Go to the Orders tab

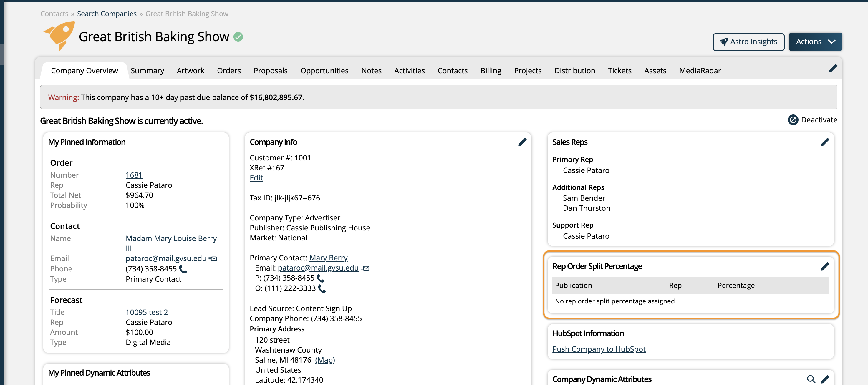pyautogui.click(x=229, y=71)
